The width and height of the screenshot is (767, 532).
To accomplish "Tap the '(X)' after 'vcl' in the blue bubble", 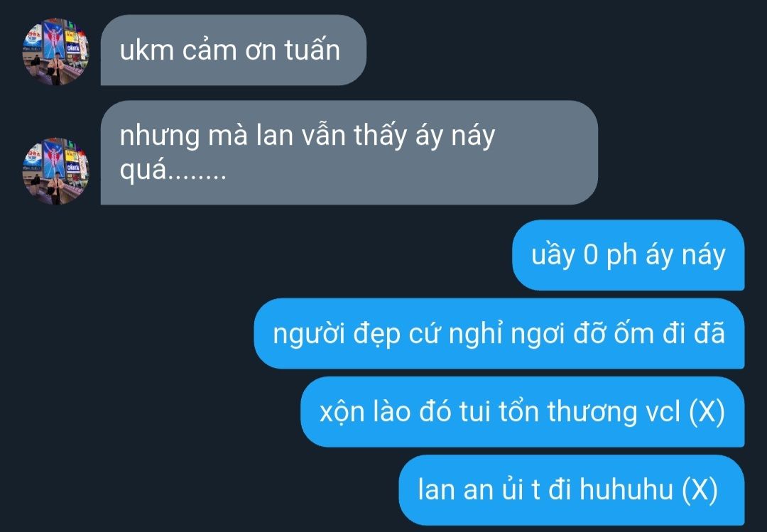I will [x=707, y=411].
